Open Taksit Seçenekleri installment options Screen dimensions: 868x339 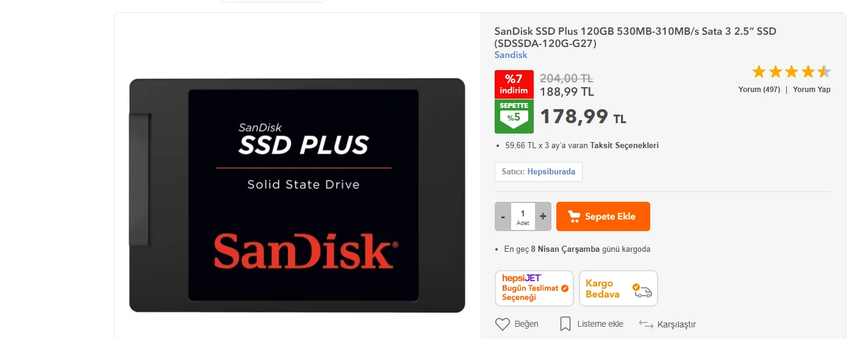coord(624,146)
